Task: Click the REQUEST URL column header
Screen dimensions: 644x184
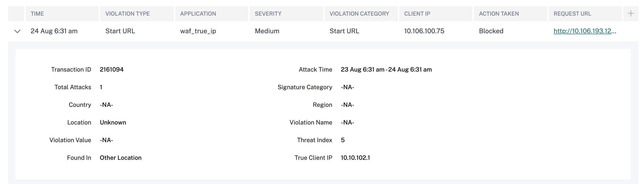Action: point(585,14)
